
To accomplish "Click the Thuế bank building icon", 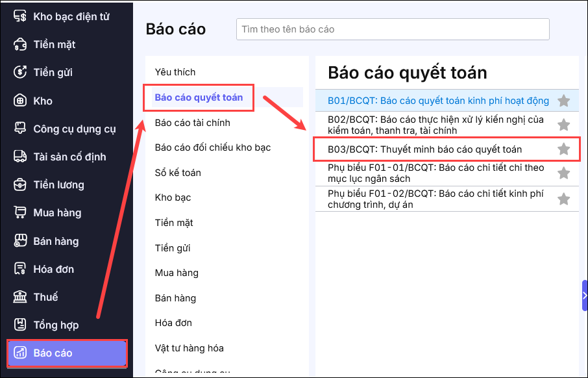I will pos(20,297).
